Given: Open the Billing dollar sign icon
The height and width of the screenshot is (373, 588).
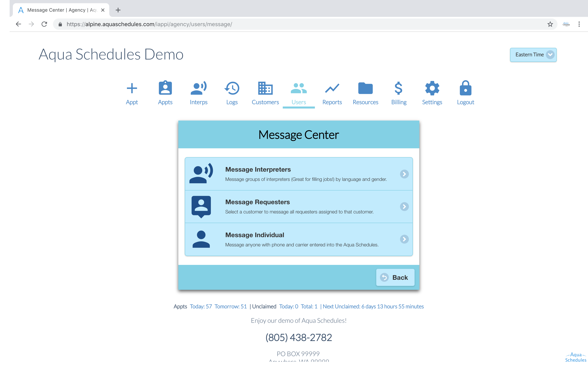Looking at the screenshot, I should (x=398, y=88).
